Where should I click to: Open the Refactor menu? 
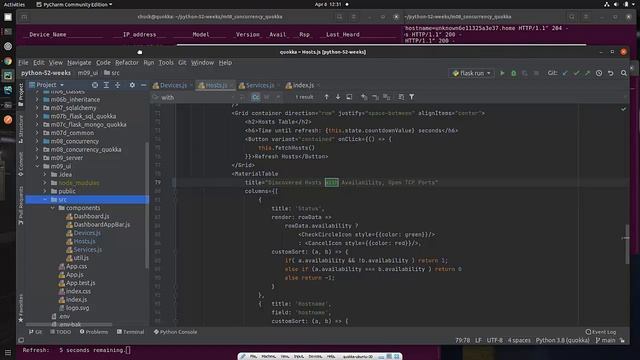[127, 62]
